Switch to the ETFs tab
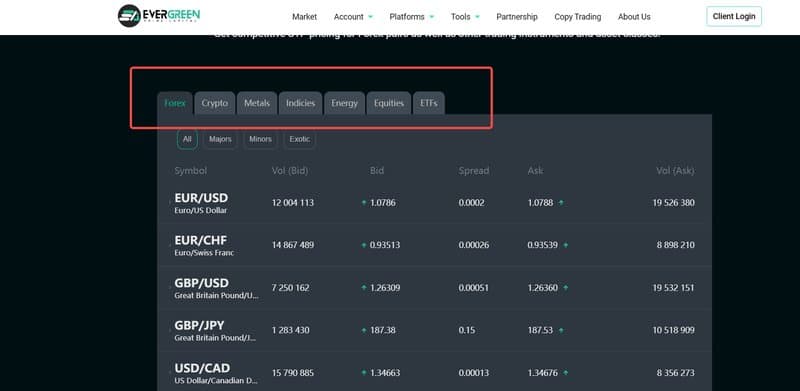This screenshot has width=800, height=391. pos(429,103)
